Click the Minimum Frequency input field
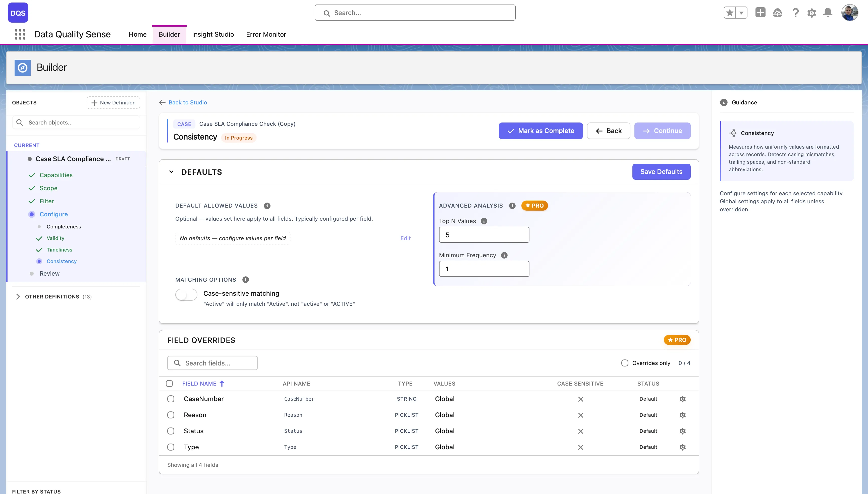 tap(484, 269)
